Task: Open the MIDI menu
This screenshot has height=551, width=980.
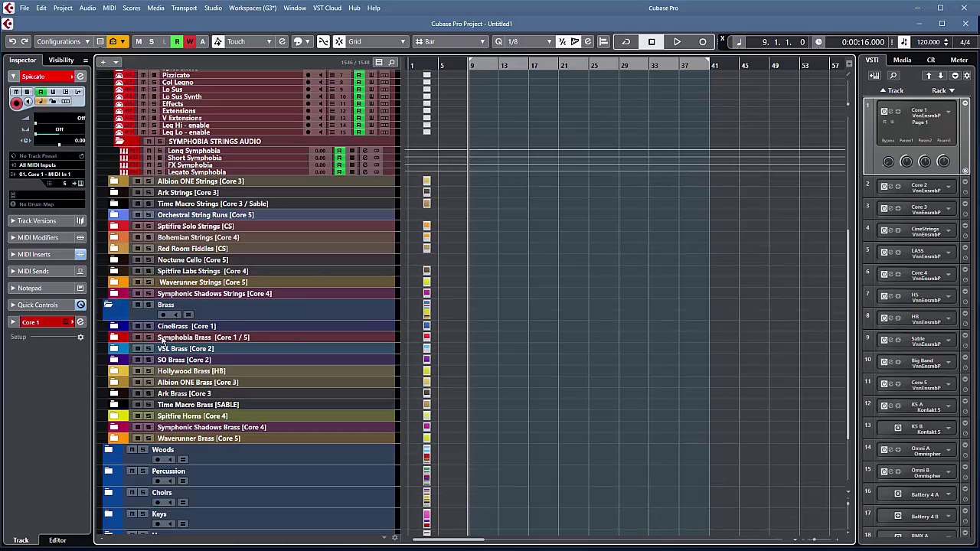Action: pyautogui.click(x=109, y=8)
